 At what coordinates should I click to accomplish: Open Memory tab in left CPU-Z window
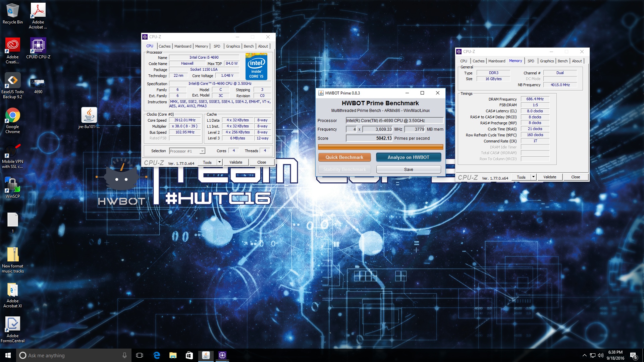click(x=202, y=46)
